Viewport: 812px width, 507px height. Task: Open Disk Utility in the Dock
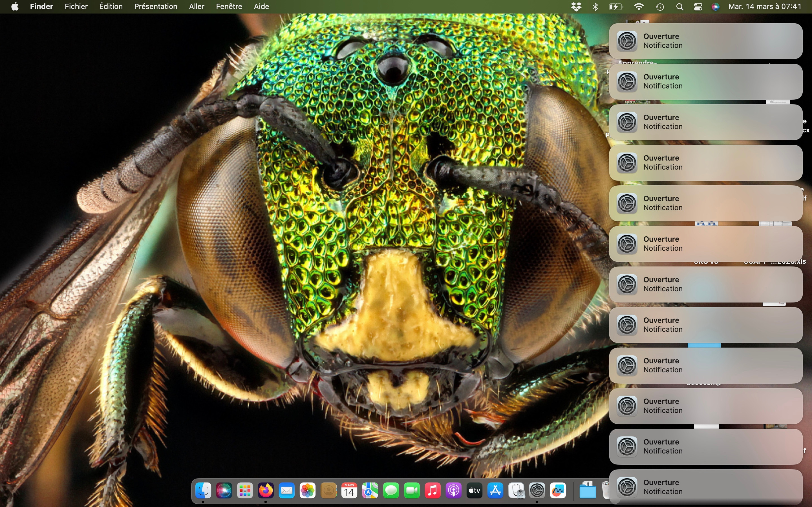(x=516, y=491)
